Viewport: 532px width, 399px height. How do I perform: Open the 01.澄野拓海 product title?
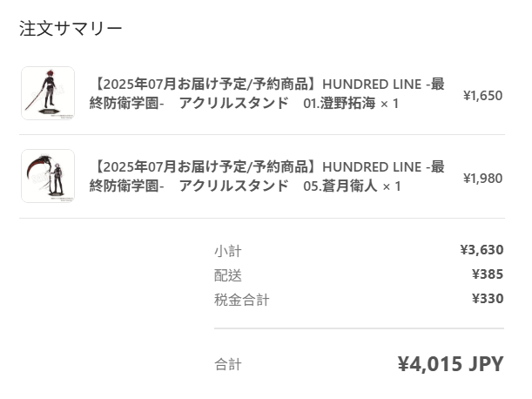(266, 93)
